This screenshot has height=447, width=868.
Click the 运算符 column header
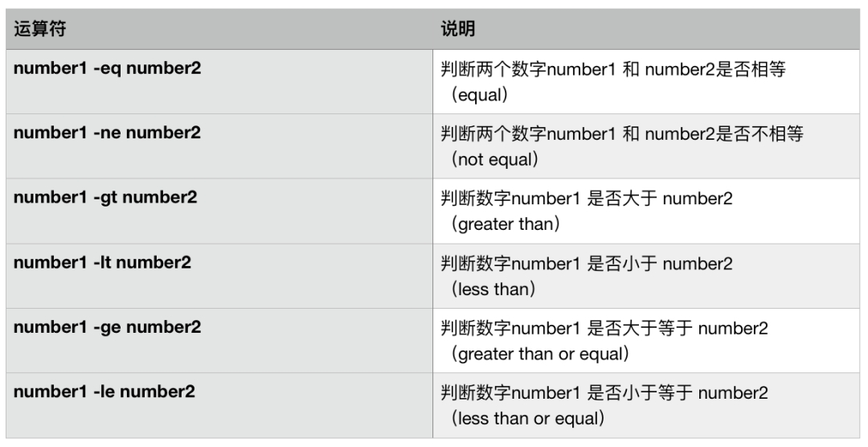[x=37, y=30]
